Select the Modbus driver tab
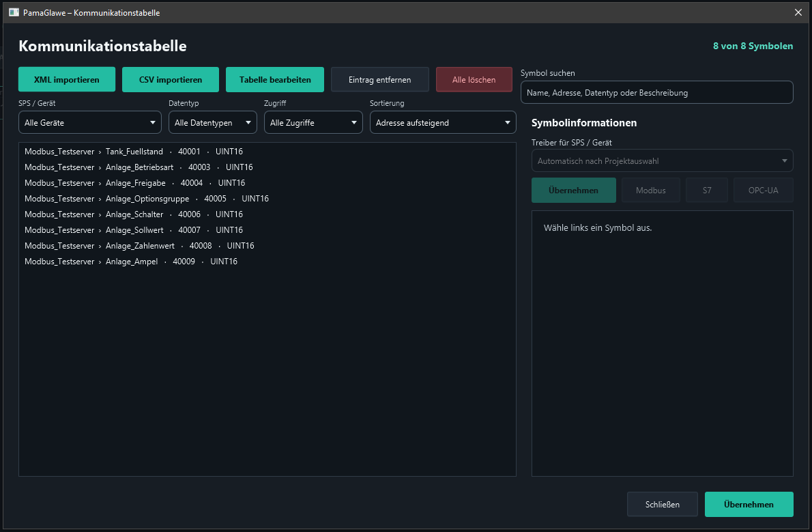The image size is (812, 532). coord(650,191)
